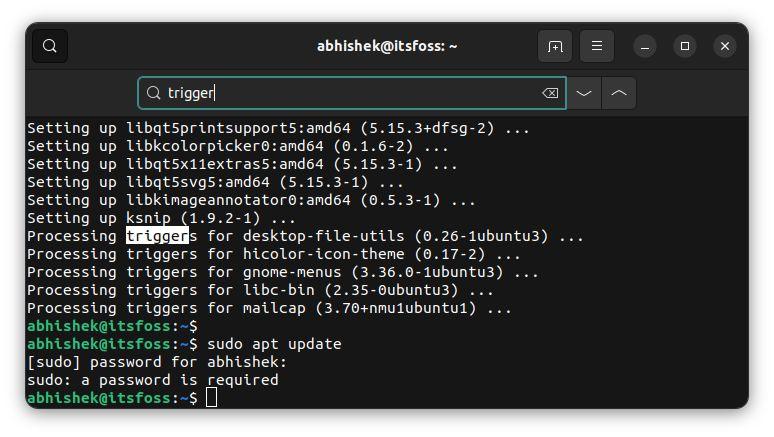Click the '[sudo] password for abhishek:' line
The width and height of the screenshot is (774, 437).
[157, 362]
